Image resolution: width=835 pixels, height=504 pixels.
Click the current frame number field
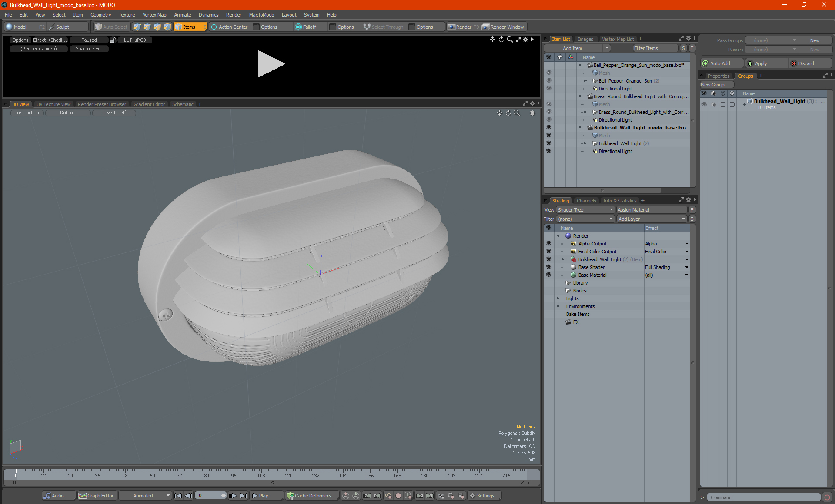(208, 496)
